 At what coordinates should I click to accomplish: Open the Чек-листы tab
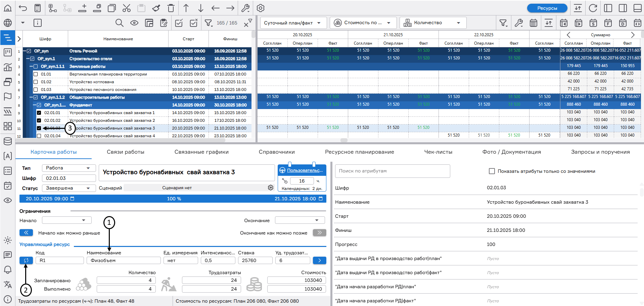point(438,152)
